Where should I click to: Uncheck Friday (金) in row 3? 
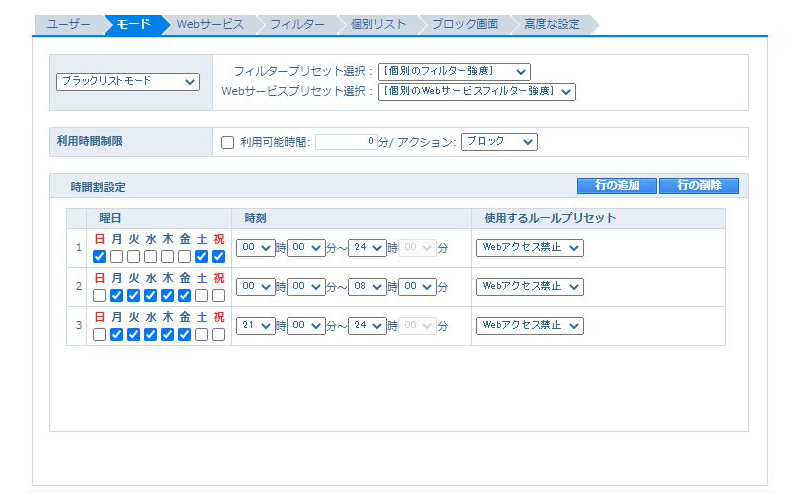(x=185, y=334)
